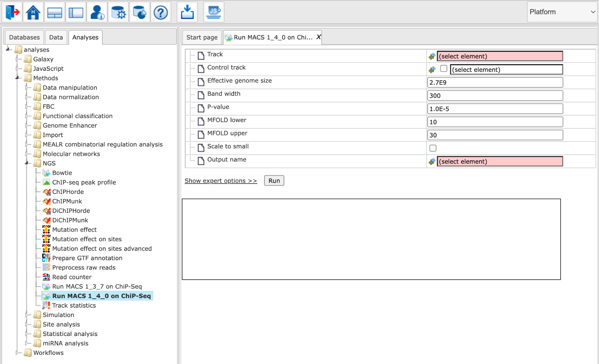
Task: Click Run MACS 1_3_7 icon
Action: click(46, 287)
